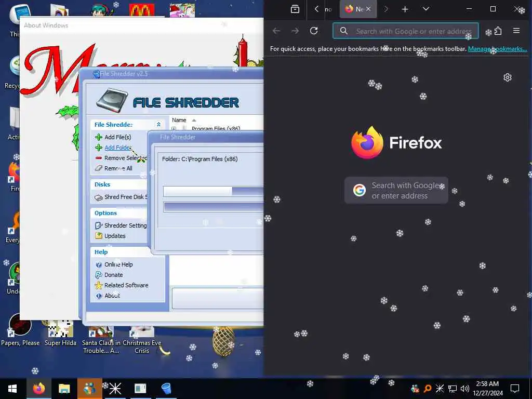
Task: Click the Name column header
Action: 179,120
